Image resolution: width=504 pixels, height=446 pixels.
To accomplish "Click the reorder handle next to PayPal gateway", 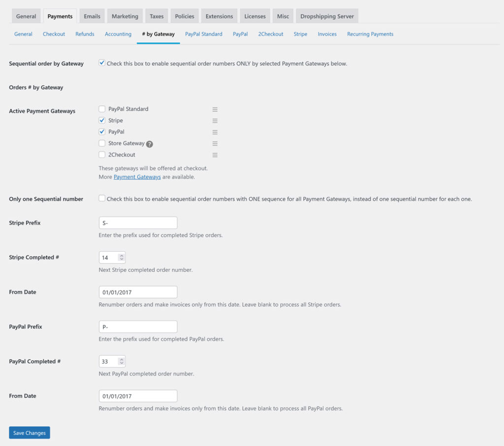I will 215,132.
